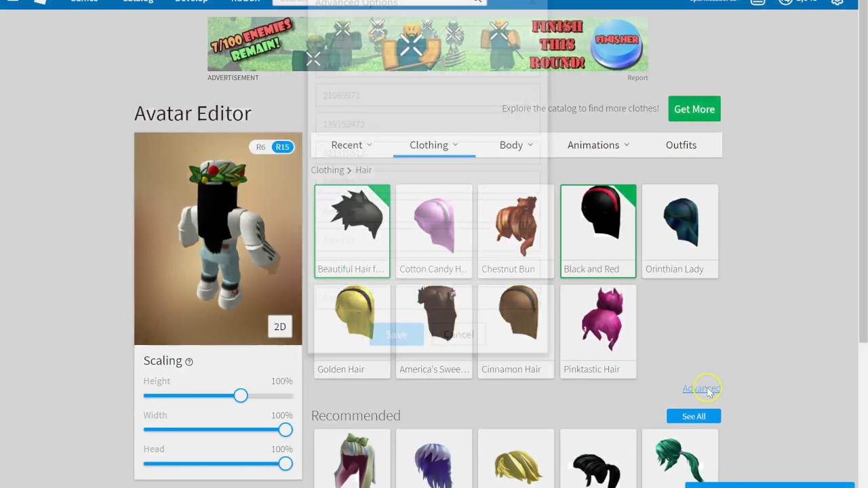Screen dimensions: 868x488
Task: Pick the Orinthian Lady hair
Action: coord(680,230)
